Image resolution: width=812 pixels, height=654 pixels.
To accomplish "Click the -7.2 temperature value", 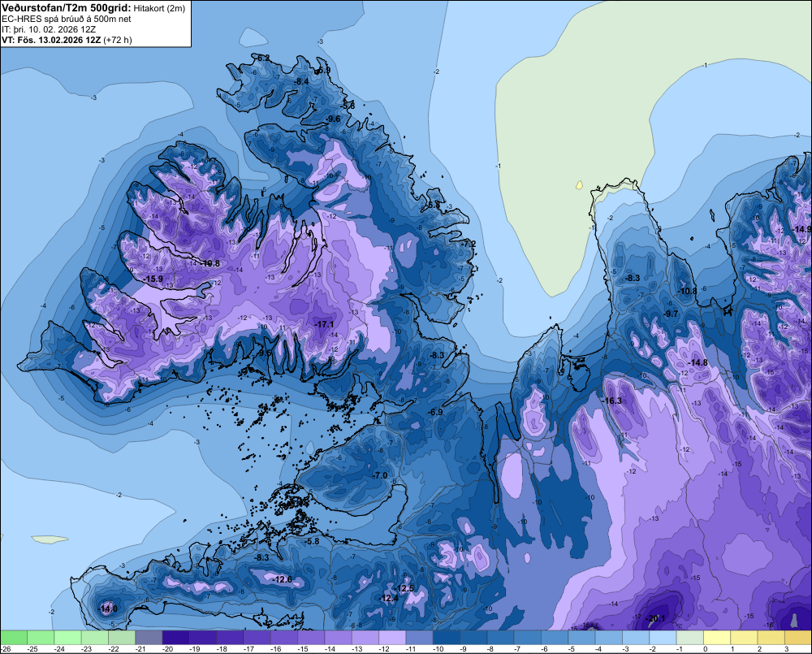I will point(469,243).
